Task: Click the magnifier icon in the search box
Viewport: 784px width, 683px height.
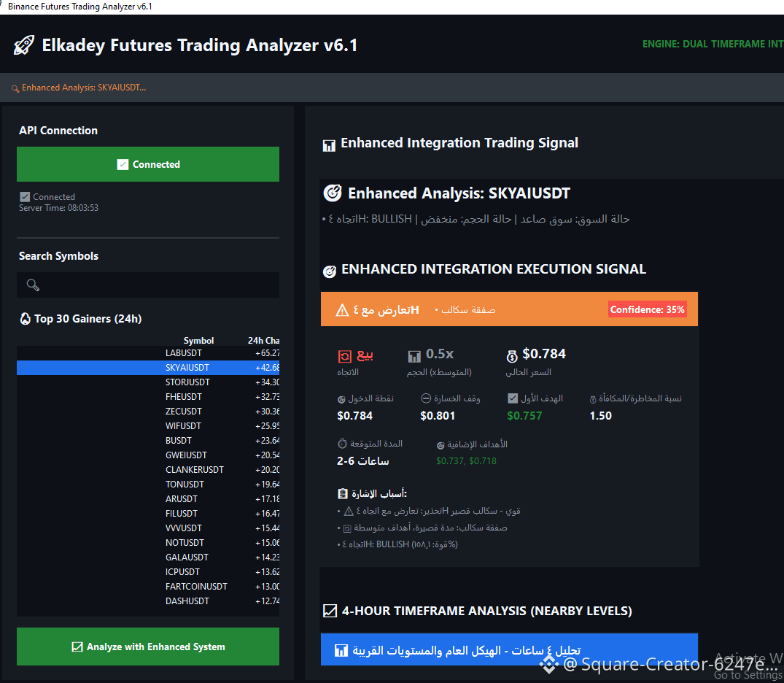Action: [x=33, y=285]
